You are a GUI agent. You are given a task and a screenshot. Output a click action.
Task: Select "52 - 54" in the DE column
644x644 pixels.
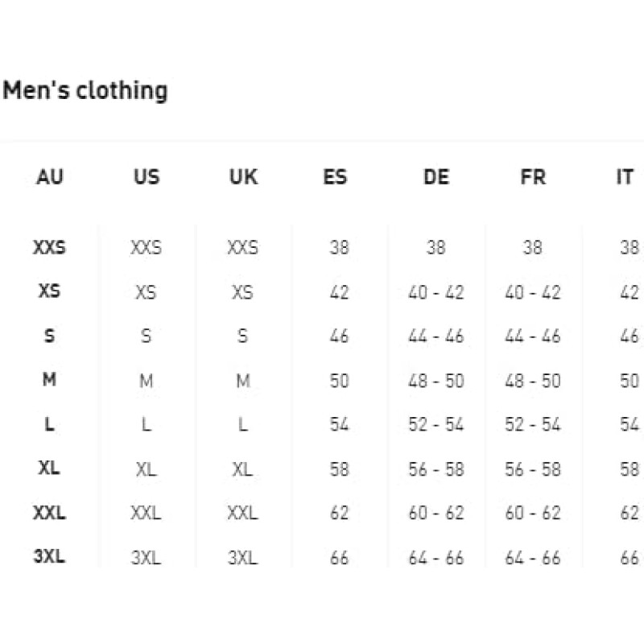436,424
